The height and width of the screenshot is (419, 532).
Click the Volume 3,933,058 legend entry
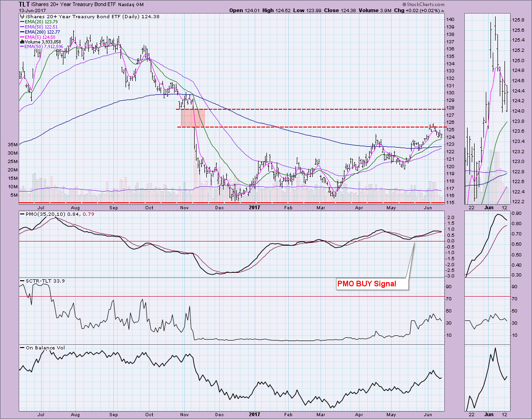(x=41, y=42)
